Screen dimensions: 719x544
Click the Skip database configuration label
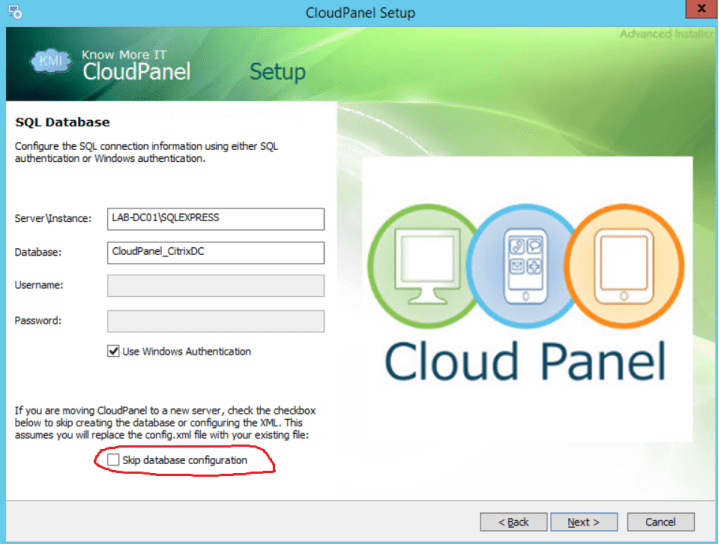click(185, 460)
